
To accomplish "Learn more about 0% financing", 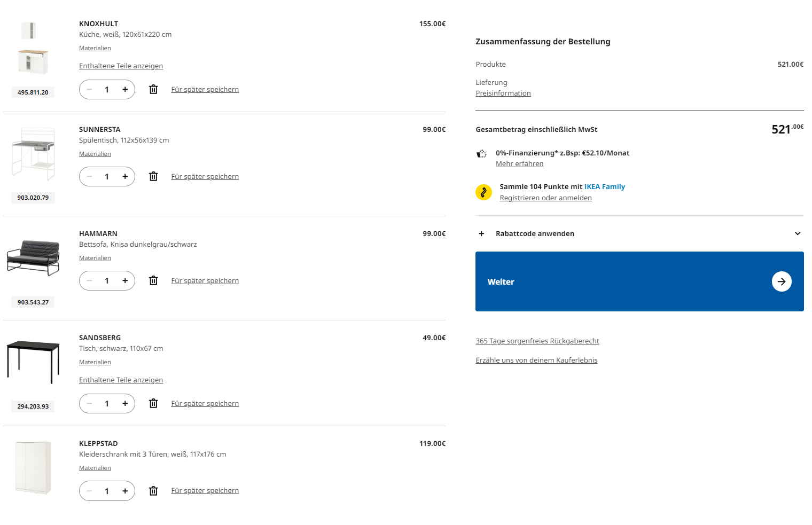I will pos(519,164).
